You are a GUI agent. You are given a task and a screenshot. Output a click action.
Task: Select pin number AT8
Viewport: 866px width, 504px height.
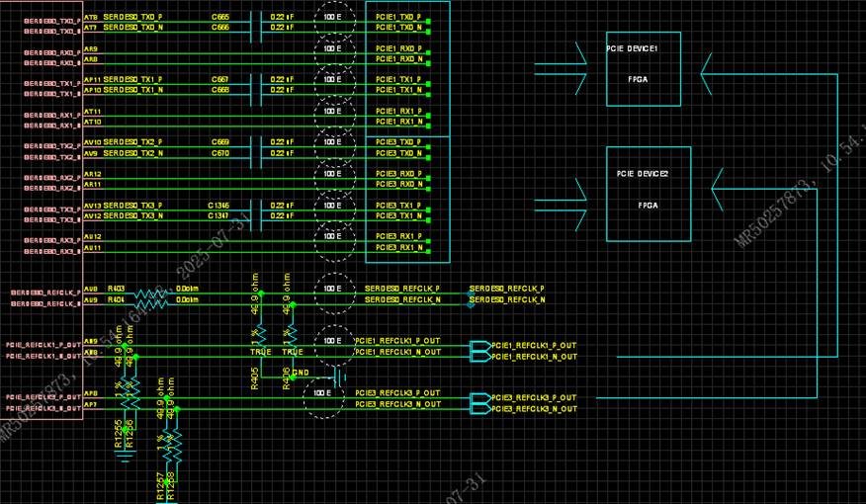click(x=91, y=18)
